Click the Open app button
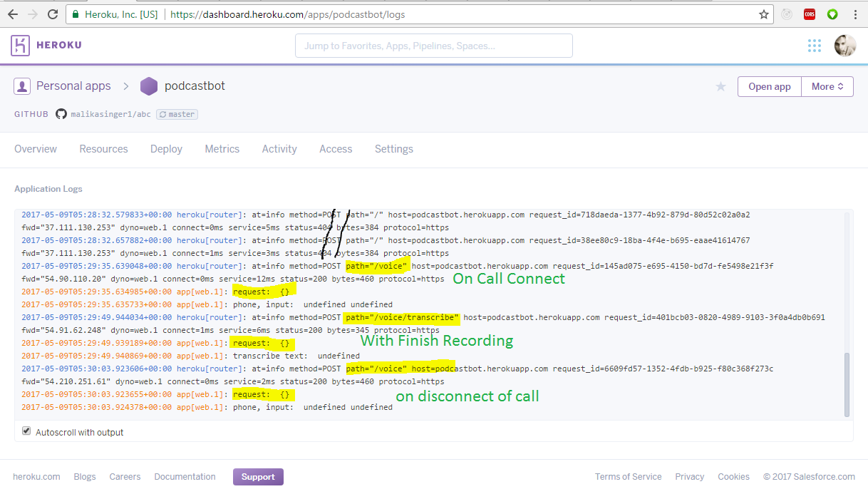 coord(770,86)
